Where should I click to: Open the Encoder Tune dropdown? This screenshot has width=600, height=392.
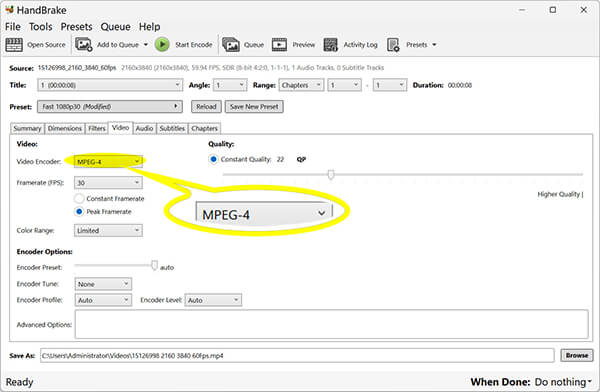coord(103,284)
